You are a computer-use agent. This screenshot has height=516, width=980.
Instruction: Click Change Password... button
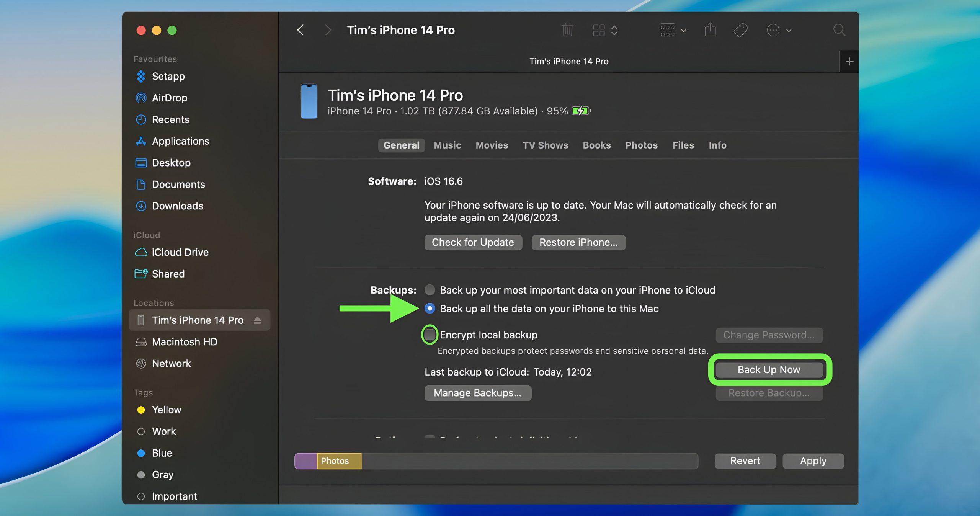[x=769, y=335]
